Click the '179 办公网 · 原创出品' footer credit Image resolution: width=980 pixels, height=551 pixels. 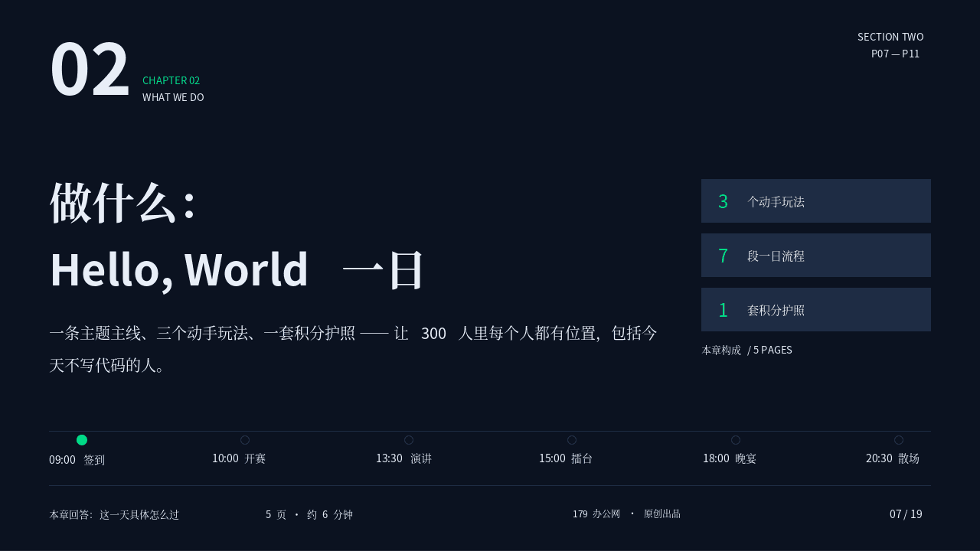point(626,514)
